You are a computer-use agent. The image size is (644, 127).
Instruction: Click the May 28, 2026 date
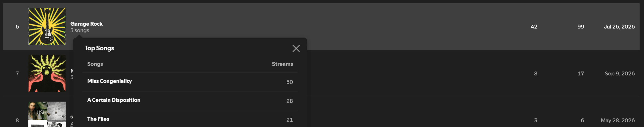click(618, 121)
